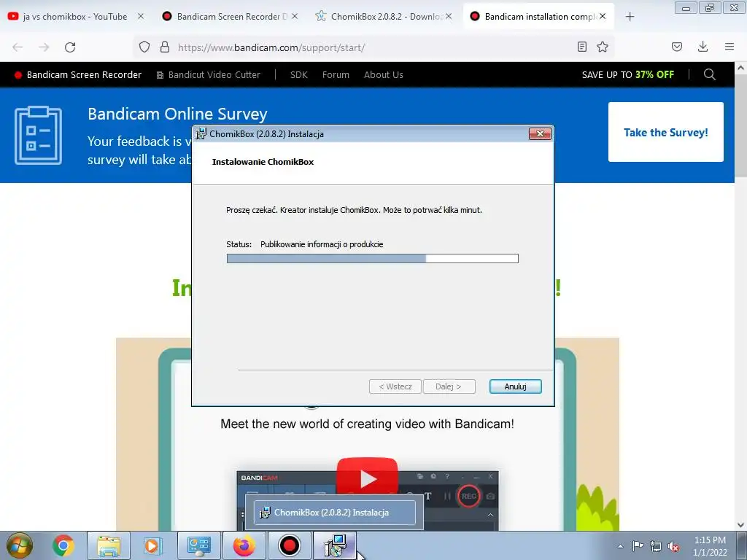The width and height of the screenshot is (747, 560).
Task: Click the Bandicam Online Survey heading
Action: pyautogui.click(x=177, y=114)
